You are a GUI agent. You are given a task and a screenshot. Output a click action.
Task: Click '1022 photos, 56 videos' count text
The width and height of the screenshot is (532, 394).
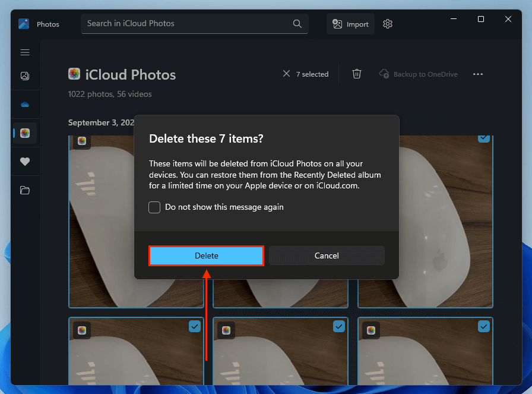click(110, 94)
